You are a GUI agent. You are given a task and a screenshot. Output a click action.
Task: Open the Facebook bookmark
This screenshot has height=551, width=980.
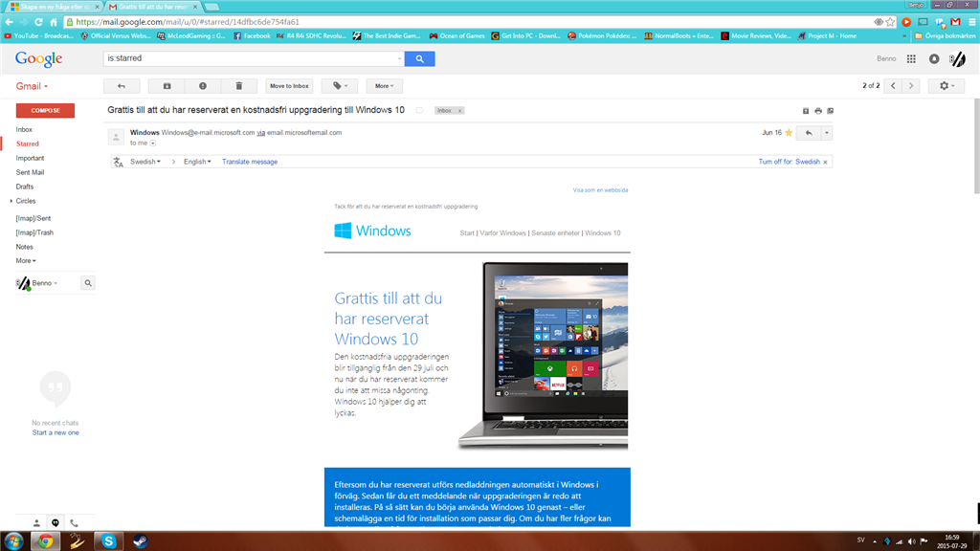tap(252, 36)
